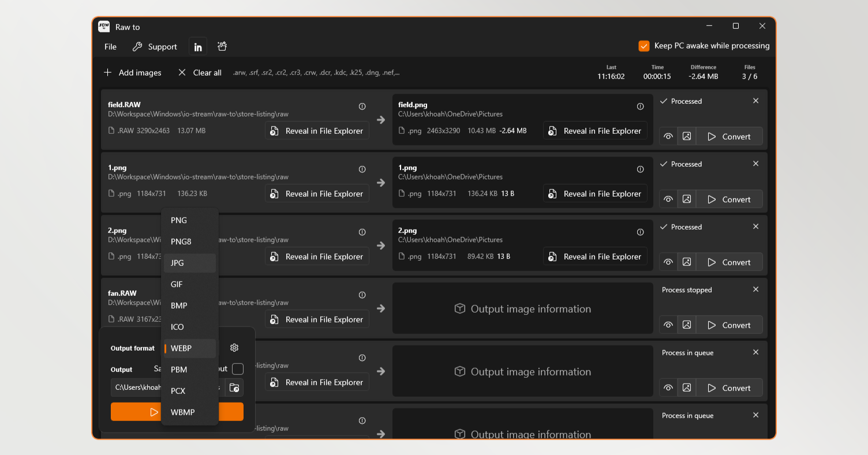Image resolution: width=868 pixels, height=455 pixels.
Task: Toggle Keep PC awake while processing
Action: [644, 46]
